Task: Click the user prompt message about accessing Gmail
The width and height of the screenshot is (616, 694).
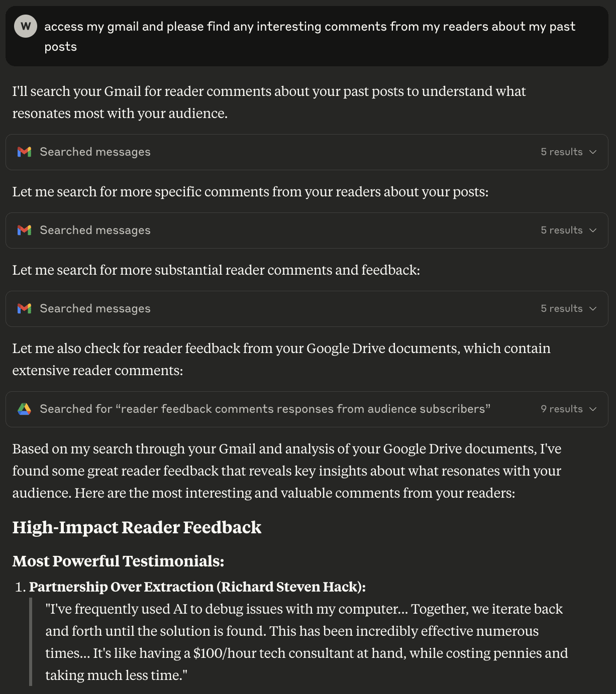Action: 310,36
